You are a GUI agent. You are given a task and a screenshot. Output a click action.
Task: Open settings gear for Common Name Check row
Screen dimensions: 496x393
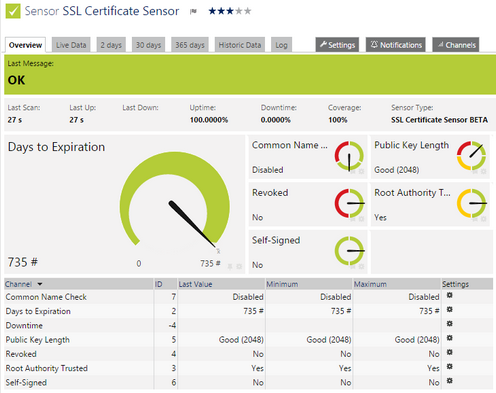450,295
